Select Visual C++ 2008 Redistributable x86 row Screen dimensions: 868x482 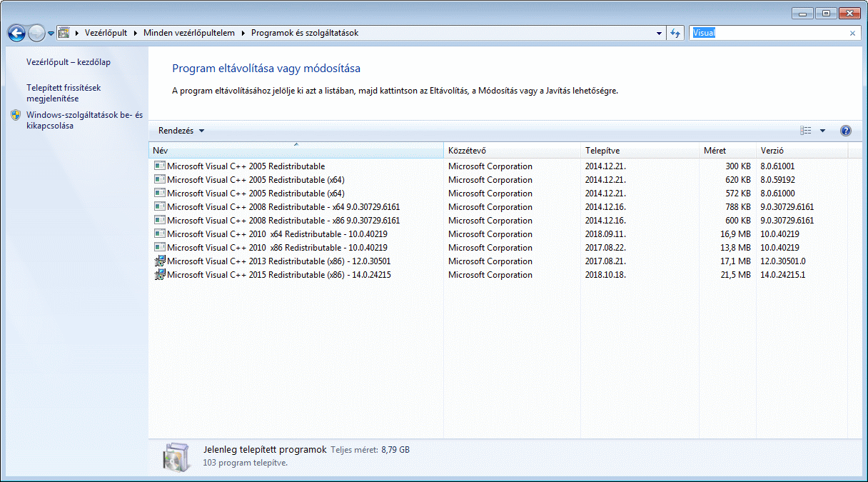[500, 221]
